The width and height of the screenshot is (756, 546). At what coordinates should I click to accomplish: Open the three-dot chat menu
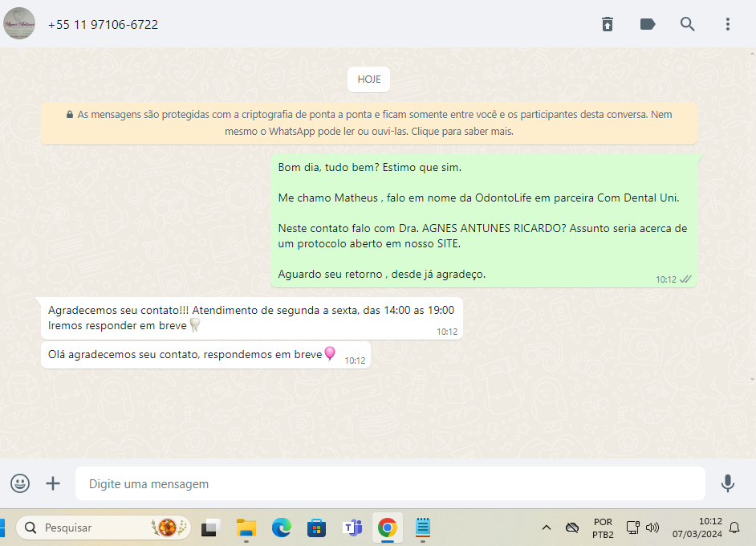[x=728, y=24]
